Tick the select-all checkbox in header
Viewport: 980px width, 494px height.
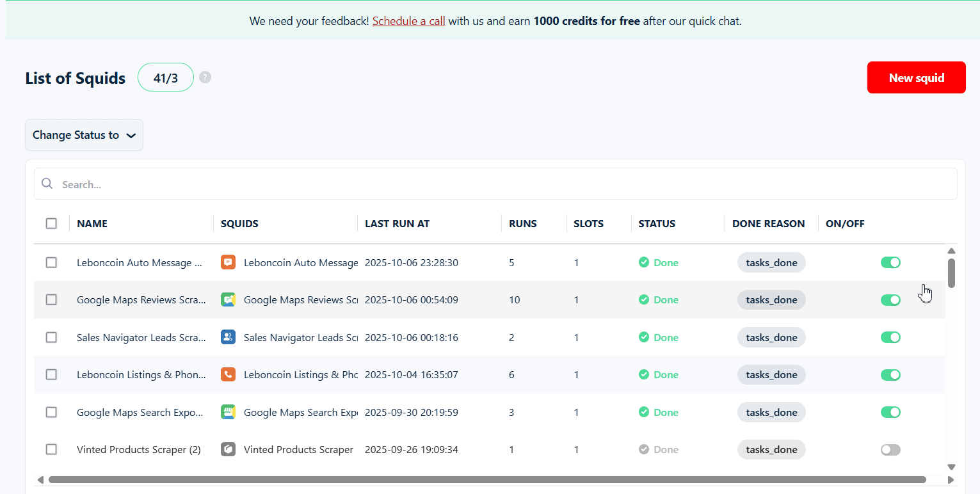pos(51,223)
